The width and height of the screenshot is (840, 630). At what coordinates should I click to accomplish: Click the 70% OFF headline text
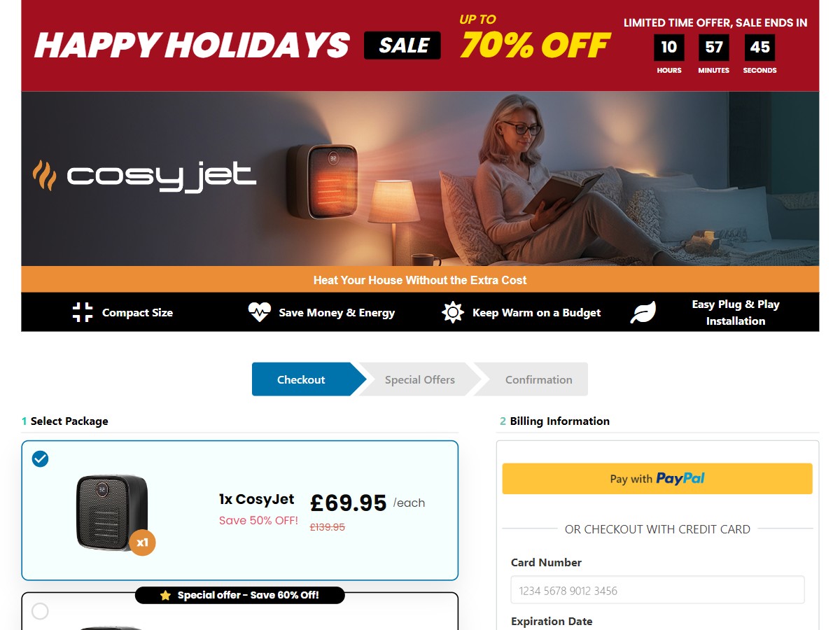pos(535,46)
